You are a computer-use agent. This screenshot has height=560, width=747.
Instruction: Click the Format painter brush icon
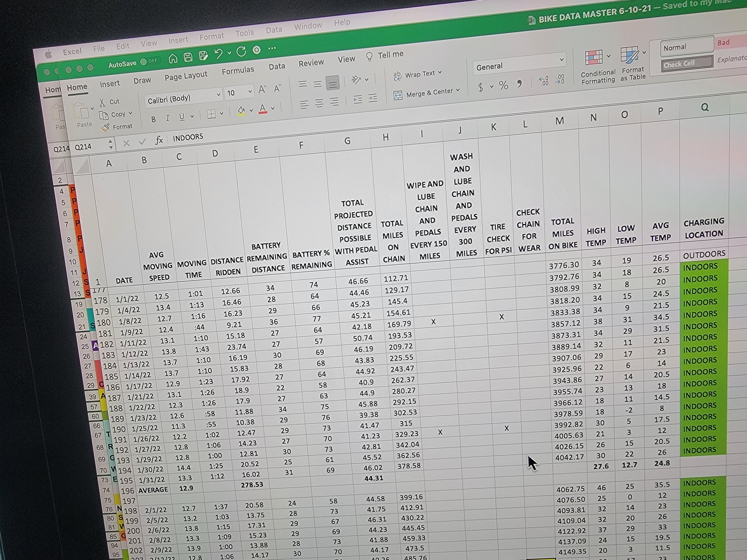point(106,128)
